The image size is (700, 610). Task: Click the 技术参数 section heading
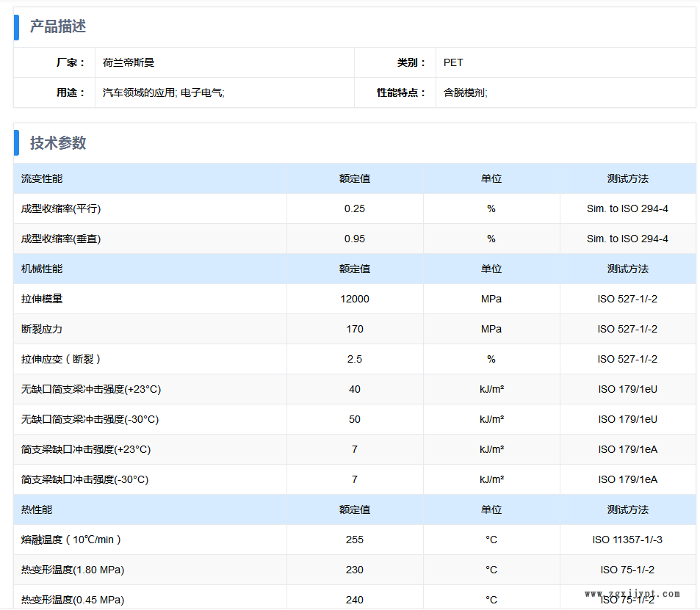(x=58, y=143)
